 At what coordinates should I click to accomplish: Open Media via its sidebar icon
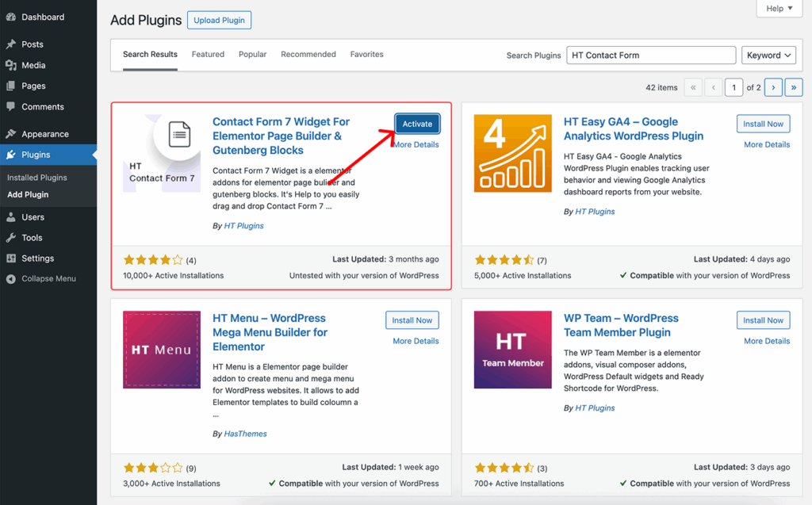(x=11, y=65)
